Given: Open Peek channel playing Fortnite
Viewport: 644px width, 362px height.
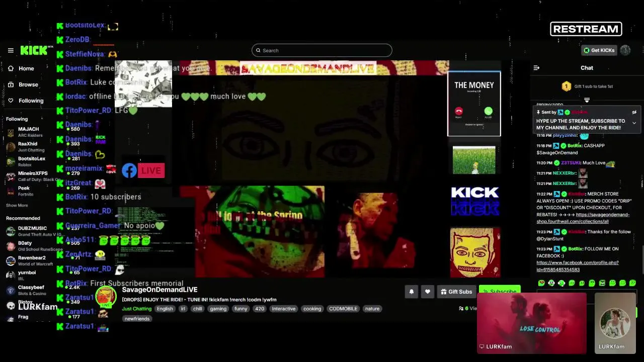Looking at the screenshot, I should (x=30, y=191).
